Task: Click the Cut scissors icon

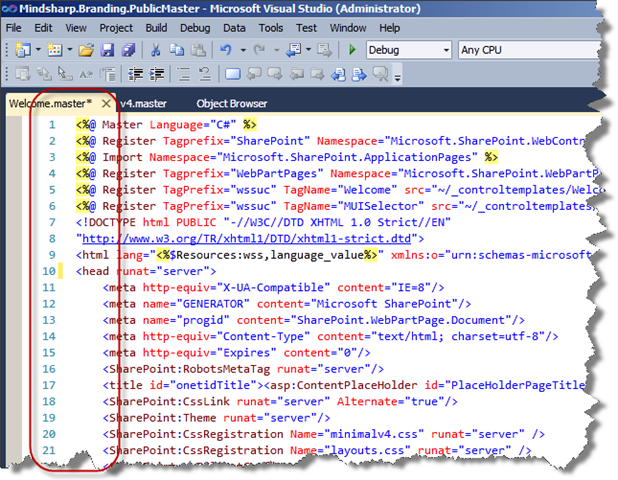Action: click(x=156, y=49)
